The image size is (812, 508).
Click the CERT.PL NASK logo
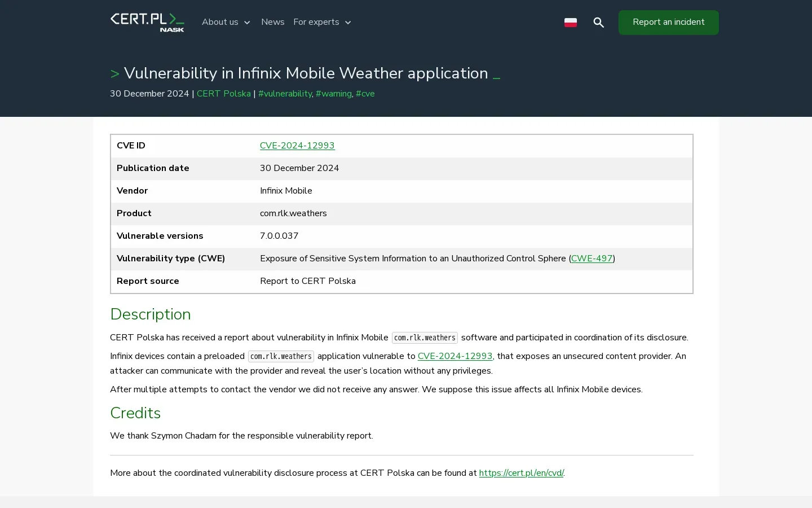(147, 23)
